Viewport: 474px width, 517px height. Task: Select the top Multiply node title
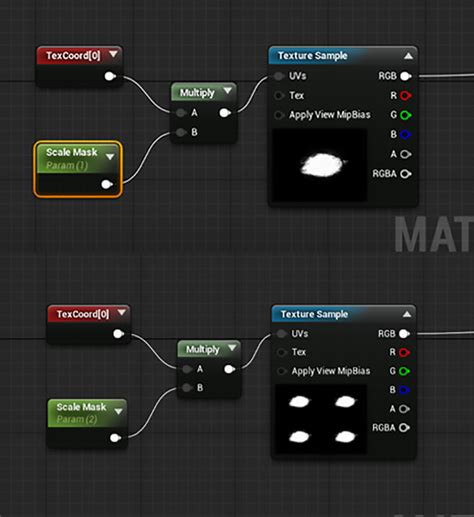[197, 93]
